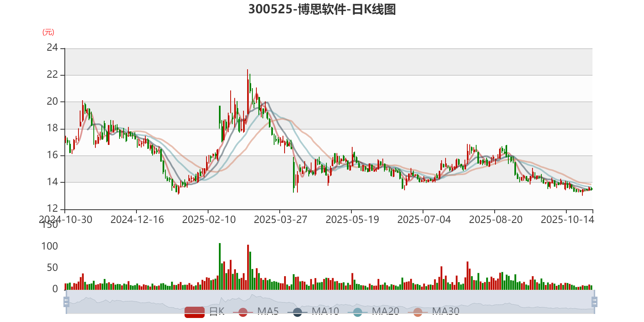The height and width of the screenshot is (322, 644).
Task: Click the 2025-10-14 date label
Action: click(x=567, y=219)
